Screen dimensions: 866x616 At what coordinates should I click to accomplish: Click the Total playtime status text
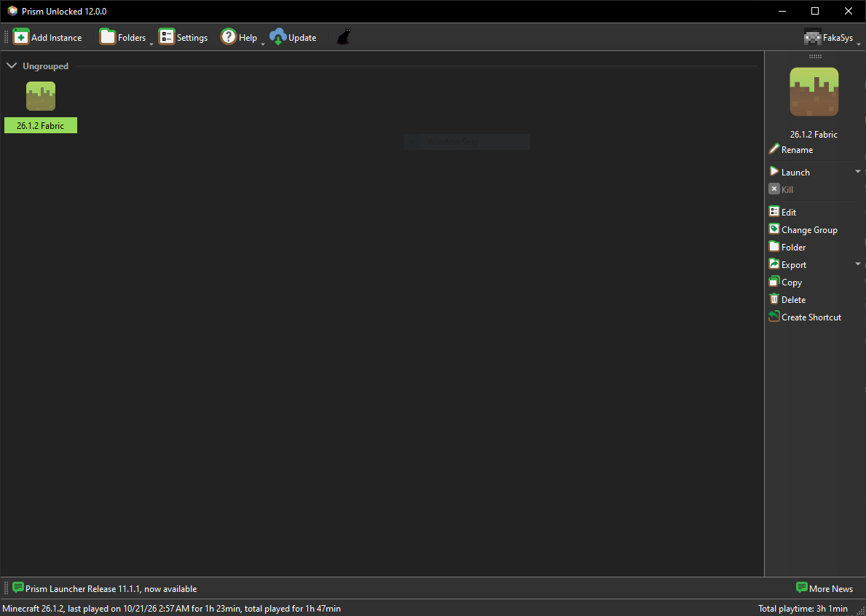click(803, 608)
